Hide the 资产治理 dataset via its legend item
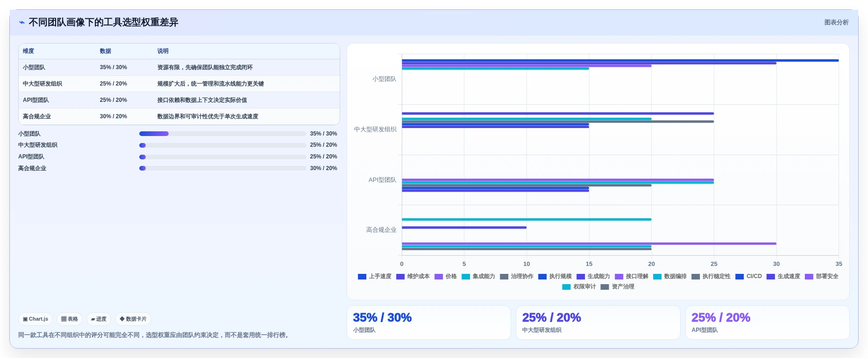 618,286
